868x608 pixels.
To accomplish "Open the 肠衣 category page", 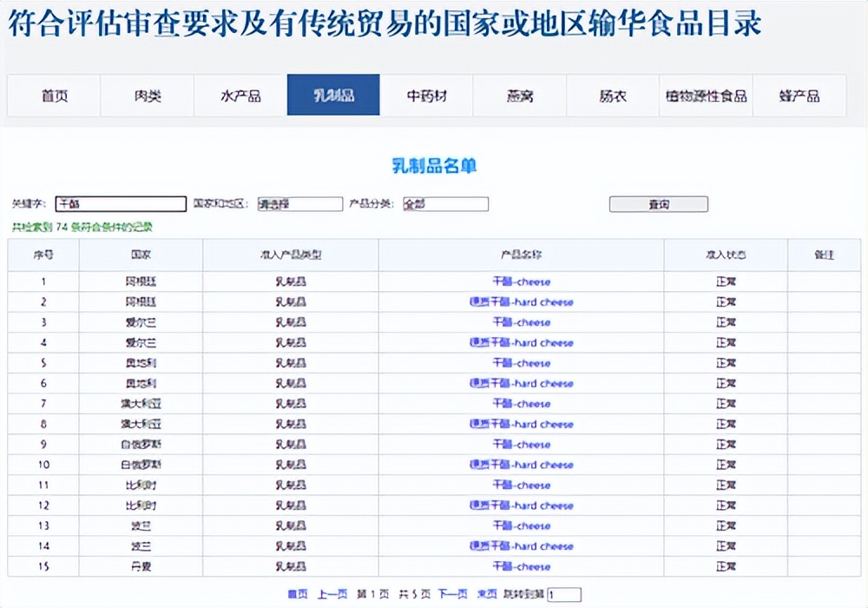I will pos(613,96).
